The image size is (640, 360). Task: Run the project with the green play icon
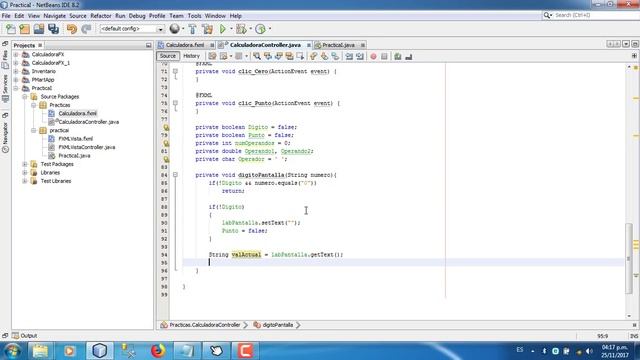tap(223, 29)
